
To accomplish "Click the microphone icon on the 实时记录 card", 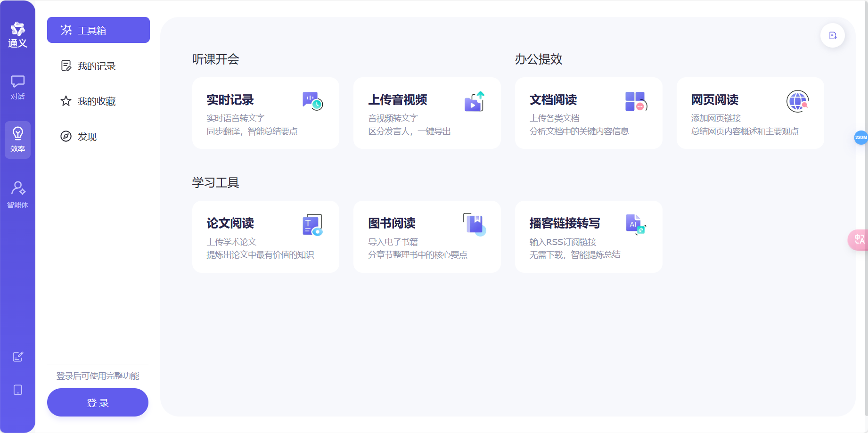I will (311, 100).
